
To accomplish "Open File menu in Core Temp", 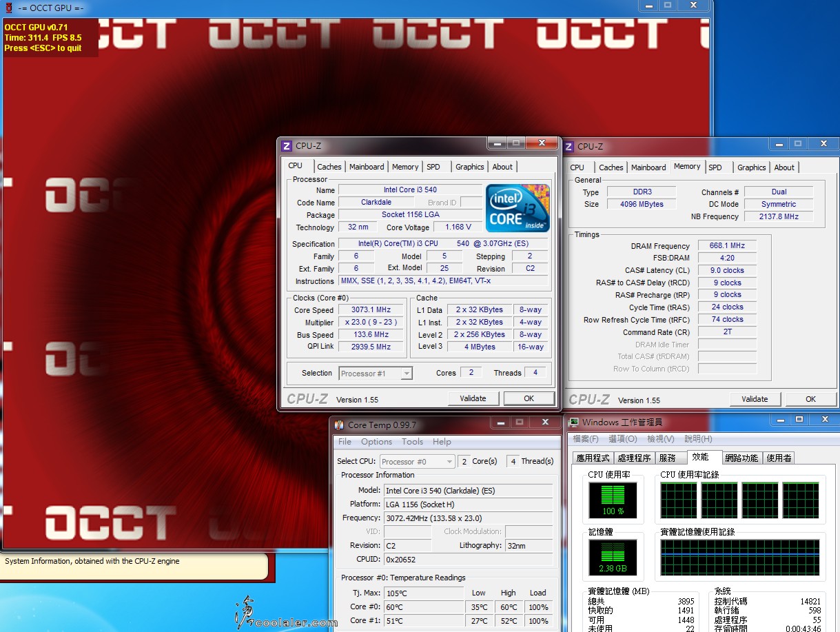I will 345,442.
